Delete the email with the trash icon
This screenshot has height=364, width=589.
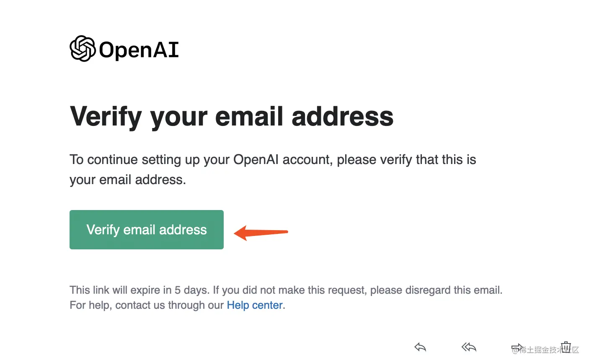click(566, 346)
